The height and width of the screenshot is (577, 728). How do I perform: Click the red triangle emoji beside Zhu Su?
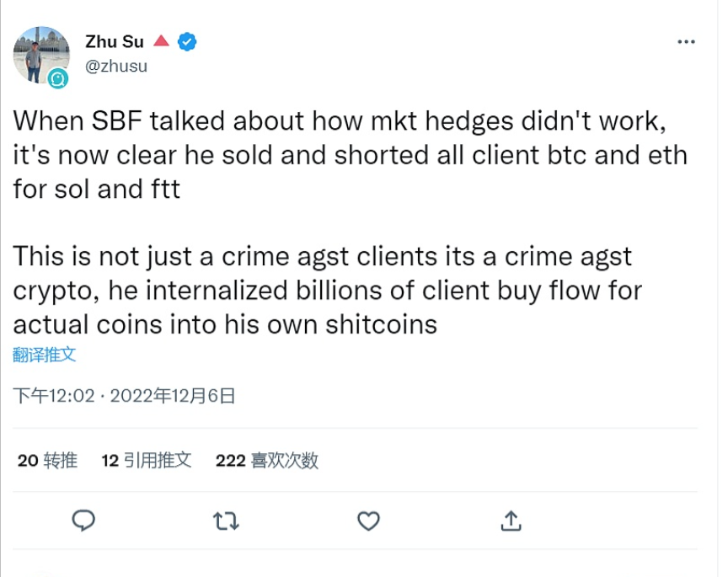pyautogui.click(x=162, y=41)
